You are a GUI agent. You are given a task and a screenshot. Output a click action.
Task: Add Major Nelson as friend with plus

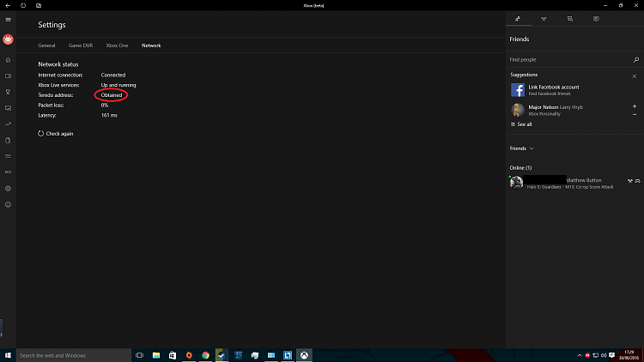(x=635, y=106)
